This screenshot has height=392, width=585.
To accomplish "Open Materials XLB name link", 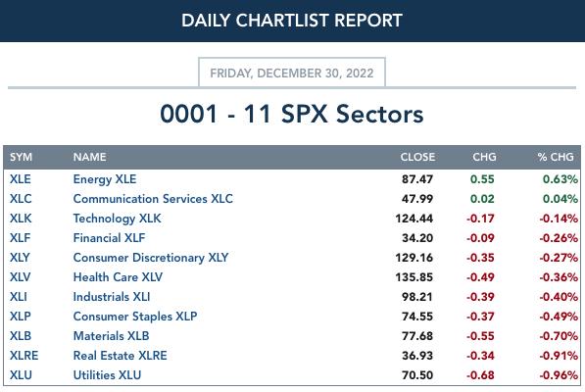I will point(111,336).
